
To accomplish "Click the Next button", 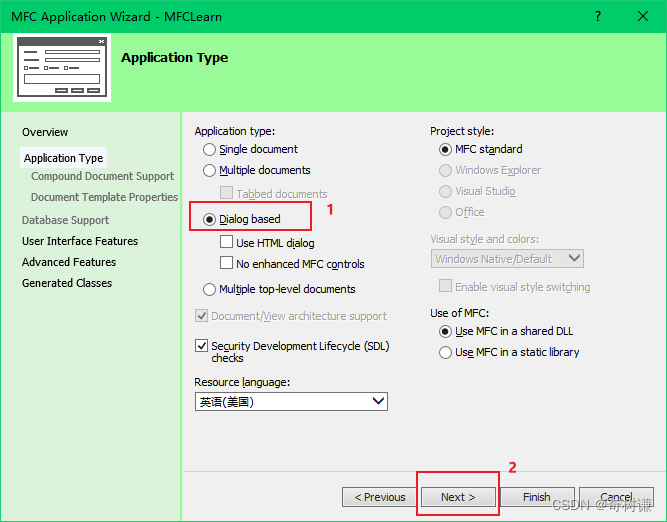I will (458, 497).
